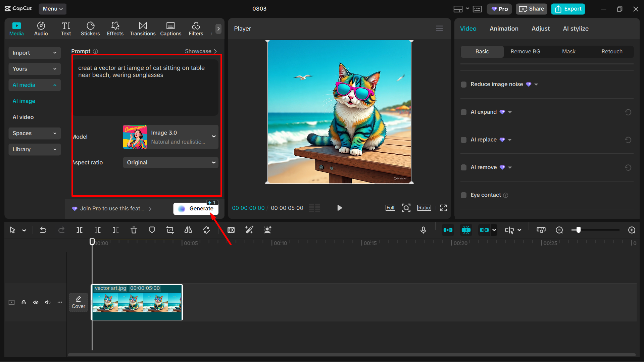This screenshot has width=644, height=362.
Task: Click the Export button
Action: coord(567,9)
